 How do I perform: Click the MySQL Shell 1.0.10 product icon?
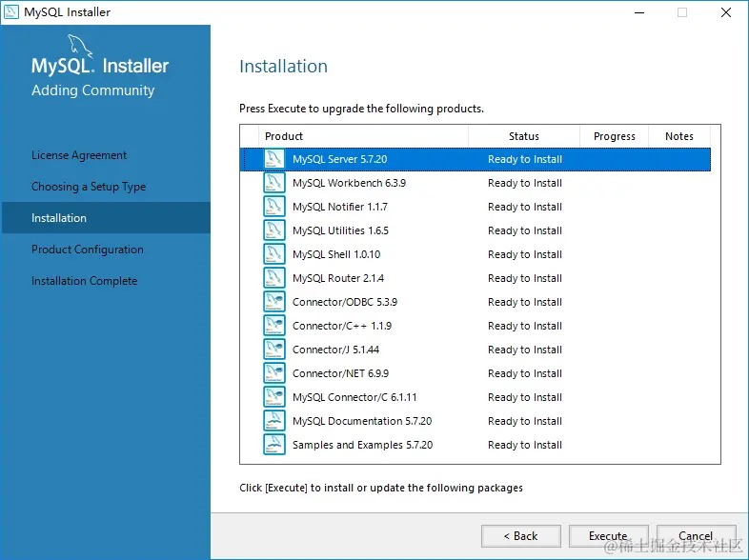274,254
